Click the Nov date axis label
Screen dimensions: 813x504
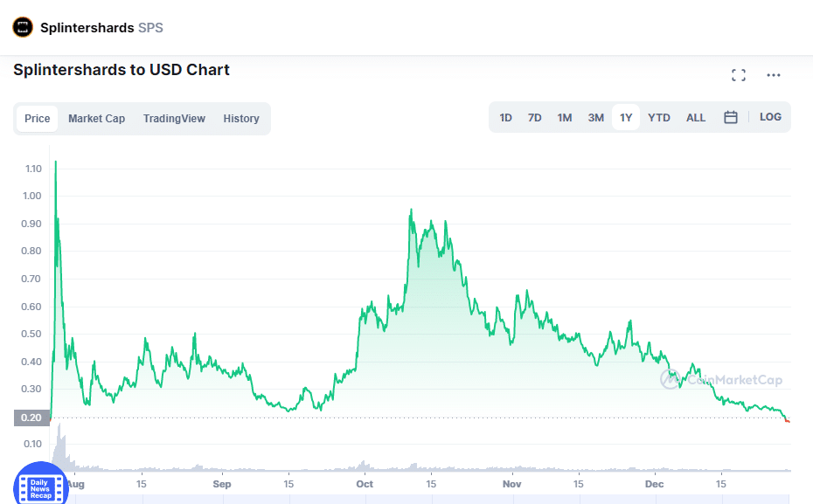point(511,484)
